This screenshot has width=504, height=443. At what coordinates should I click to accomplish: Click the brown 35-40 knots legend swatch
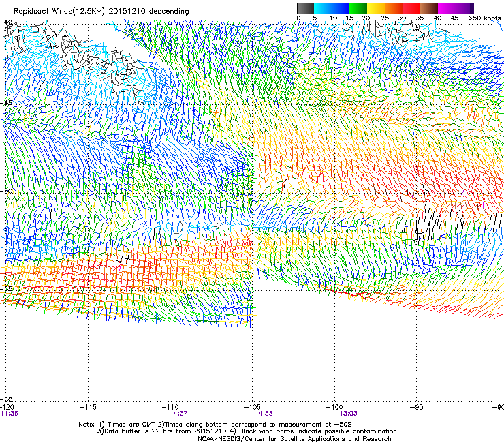click(429, 8)
